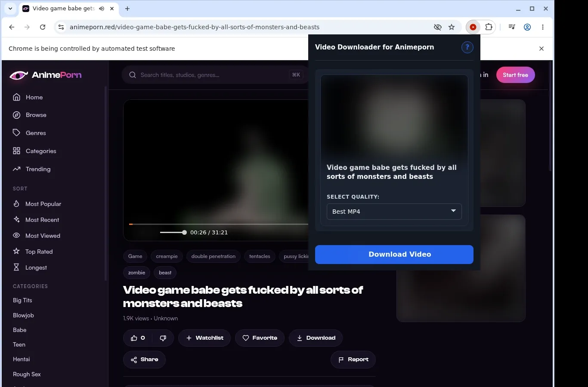Open Genres in the sidebar
The height and width of the screenshot is (387, 588).
coord(29,133)
